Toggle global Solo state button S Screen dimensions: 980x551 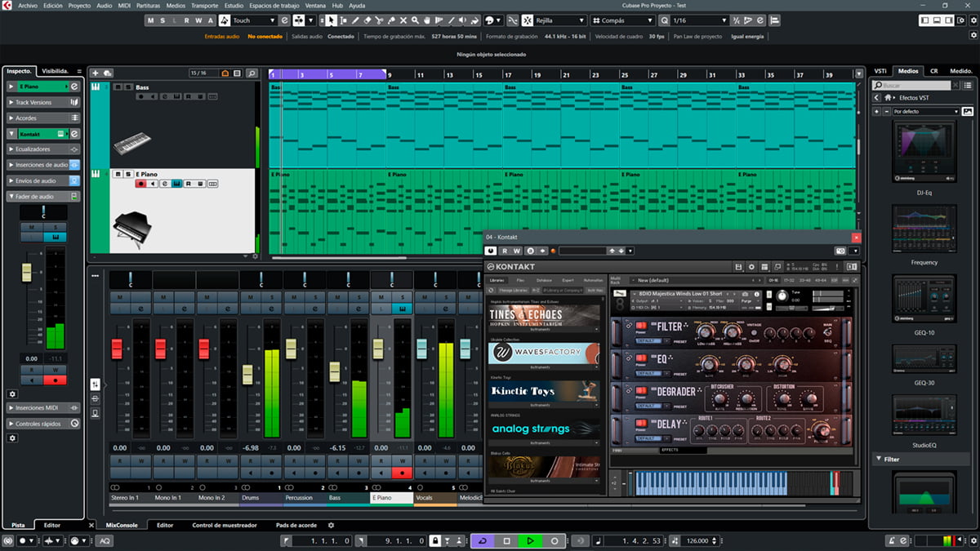pos(163,20)
